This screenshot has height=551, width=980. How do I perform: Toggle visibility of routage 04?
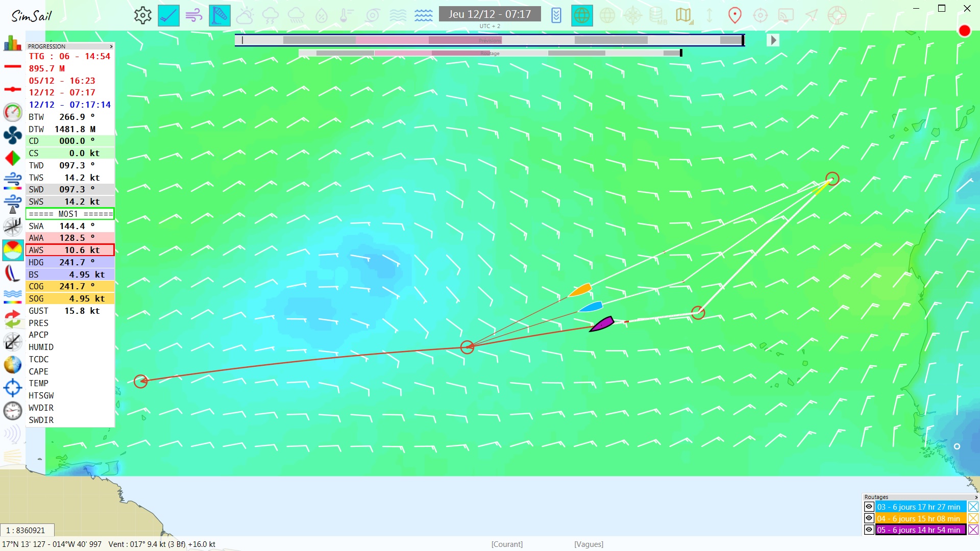869,518
